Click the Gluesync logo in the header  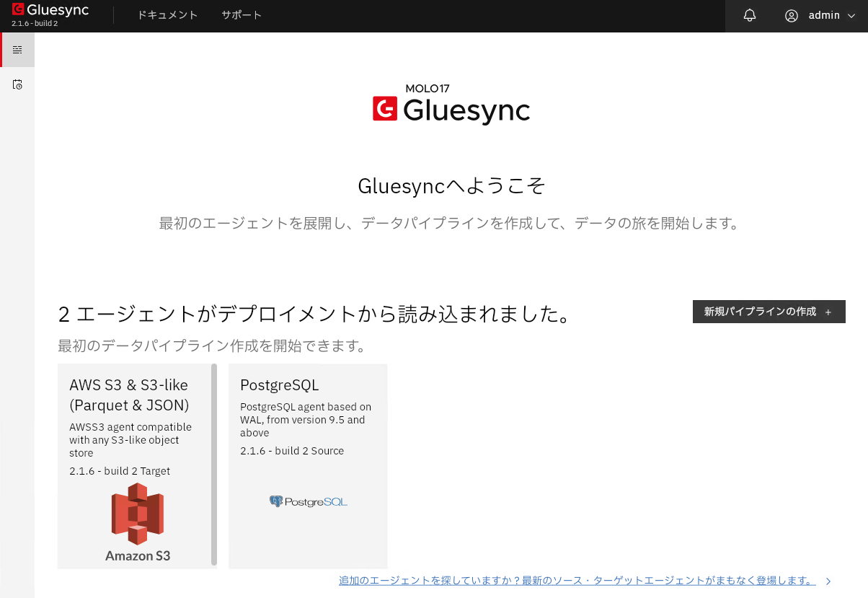pyautogui.click(x=50, y=10)
